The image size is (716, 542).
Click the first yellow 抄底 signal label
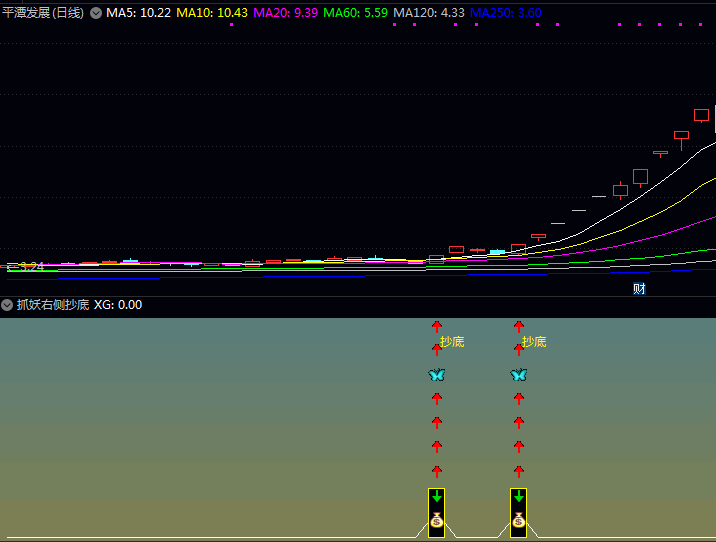452,342
